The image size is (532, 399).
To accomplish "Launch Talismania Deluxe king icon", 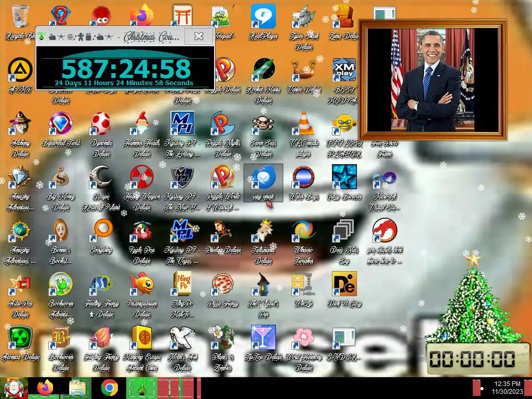I will click(263, 230).
